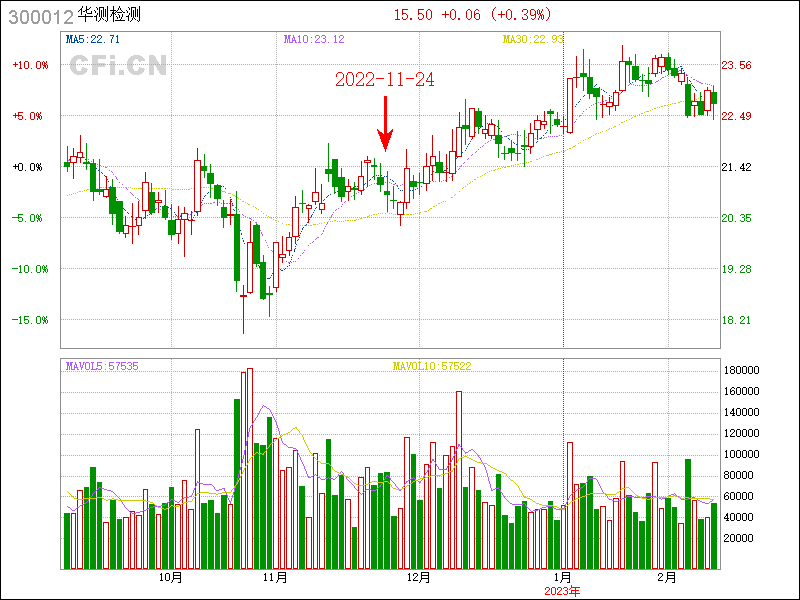Click the -5.0% axis label
The image size is (800, 600).
click(28, 218)
